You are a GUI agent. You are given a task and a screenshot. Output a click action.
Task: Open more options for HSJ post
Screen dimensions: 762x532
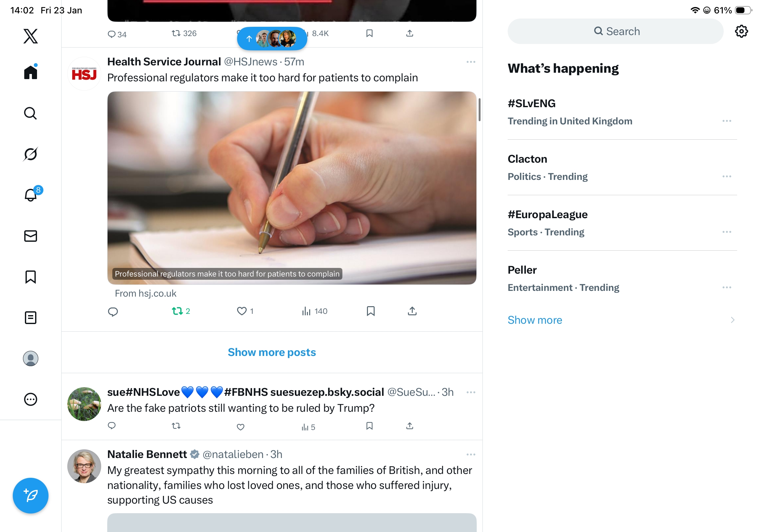pos(471,62)
